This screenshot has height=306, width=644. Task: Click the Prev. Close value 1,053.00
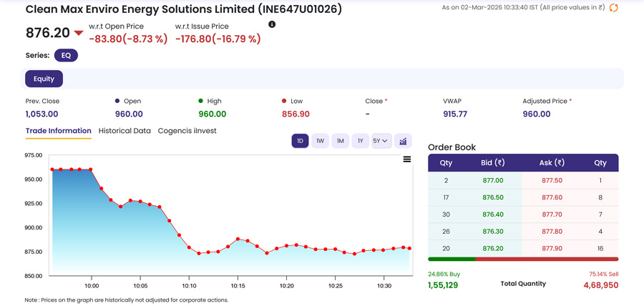42,114
